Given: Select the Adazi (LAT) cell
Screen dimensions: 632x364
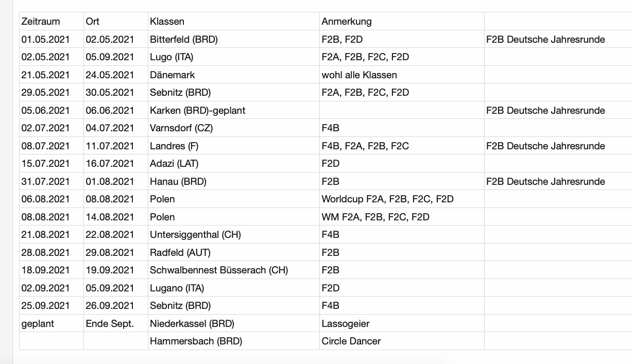Looking at the screenshot, I should [x=233, y=164].
